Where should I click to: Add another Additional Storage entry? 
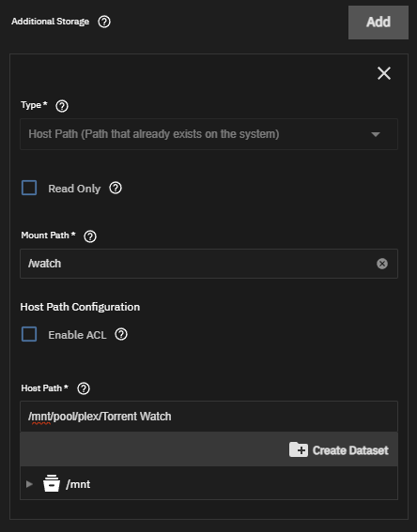[x=378, y=23]
